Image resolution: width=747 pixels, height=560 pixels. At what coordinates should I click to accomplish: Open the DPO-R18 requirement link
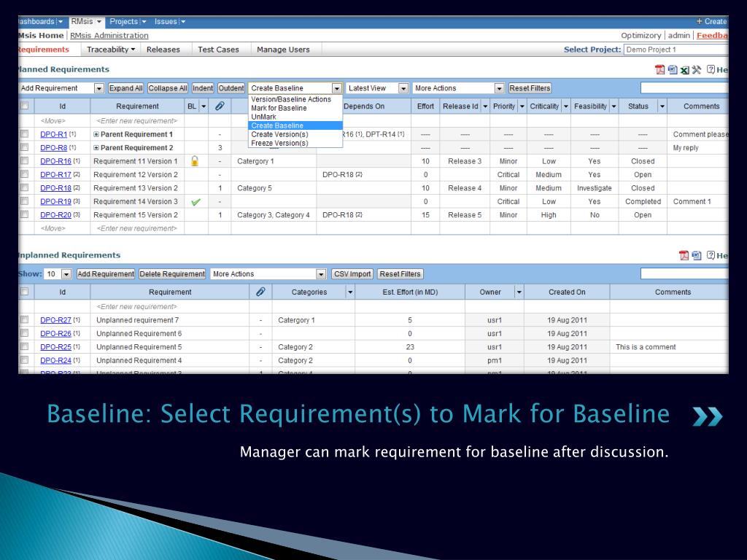tap(55, 188)
